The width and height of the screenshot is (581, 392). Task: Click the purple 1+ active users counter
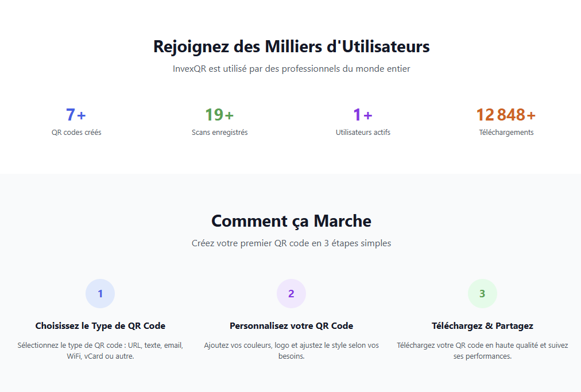(363, 115)
